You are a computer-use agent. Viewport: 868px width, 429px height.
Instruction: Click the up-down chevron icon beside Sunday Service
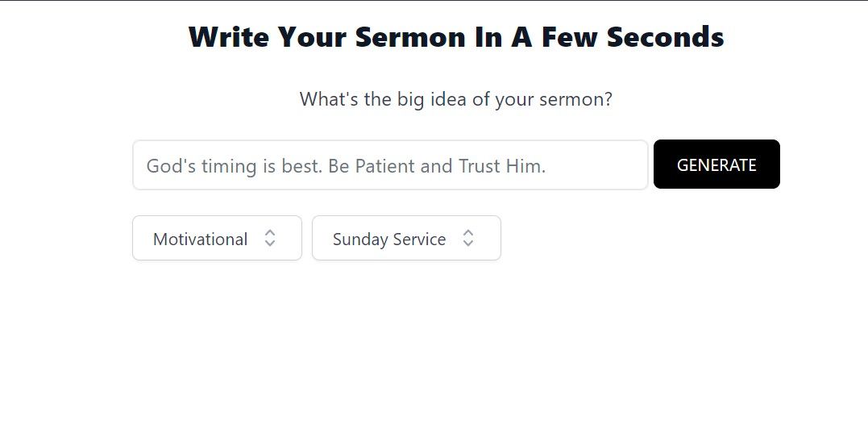coord(468,239)
